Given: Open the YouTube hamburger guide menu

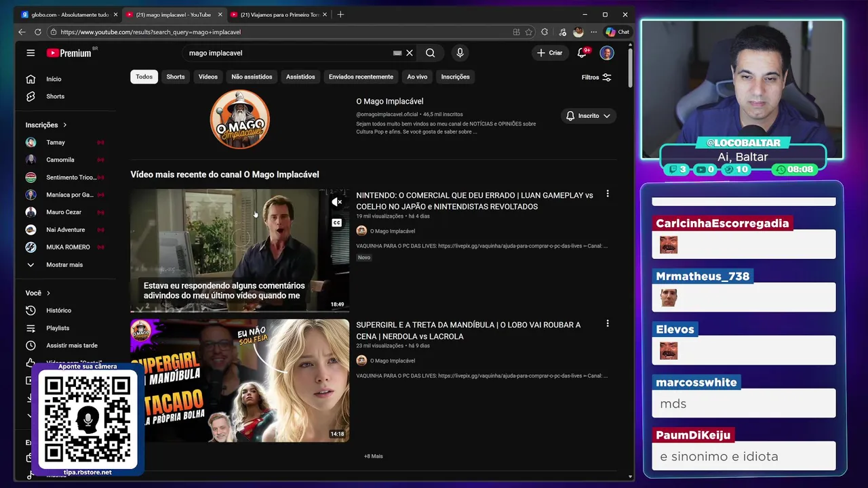Looking at the screenshot, I should (x=31, y=53).
